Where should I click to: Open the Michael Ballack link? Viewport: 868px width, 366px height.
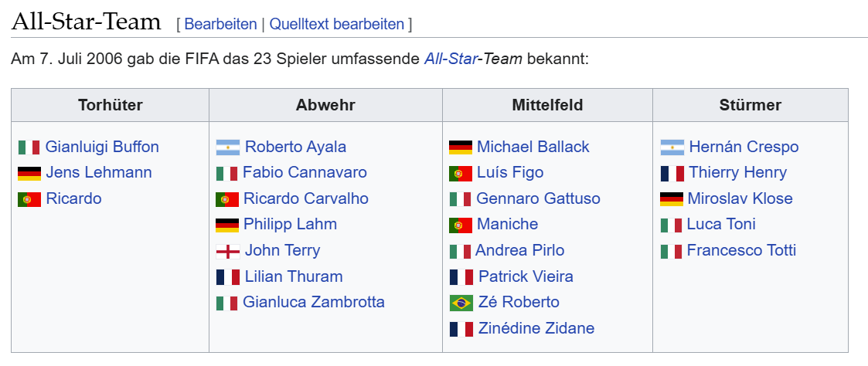(x=533, y=147)
